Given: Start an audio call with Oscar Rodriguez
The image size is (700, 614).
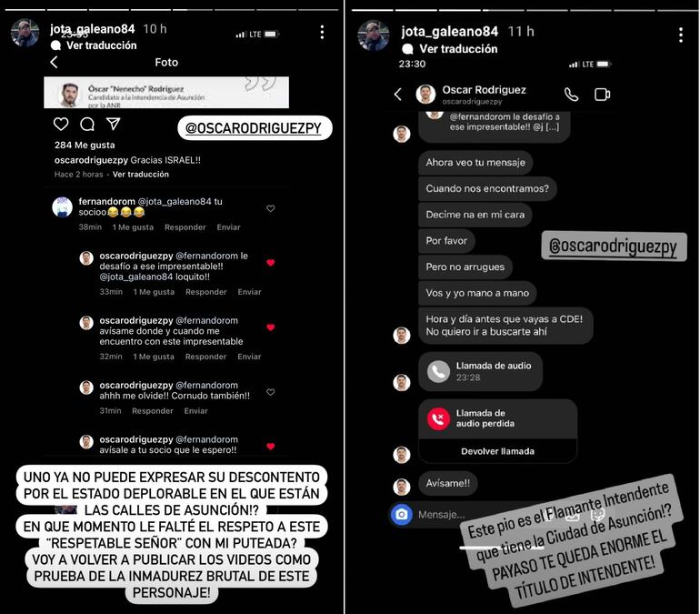Looking at the screenshot, I should (571, 95).
